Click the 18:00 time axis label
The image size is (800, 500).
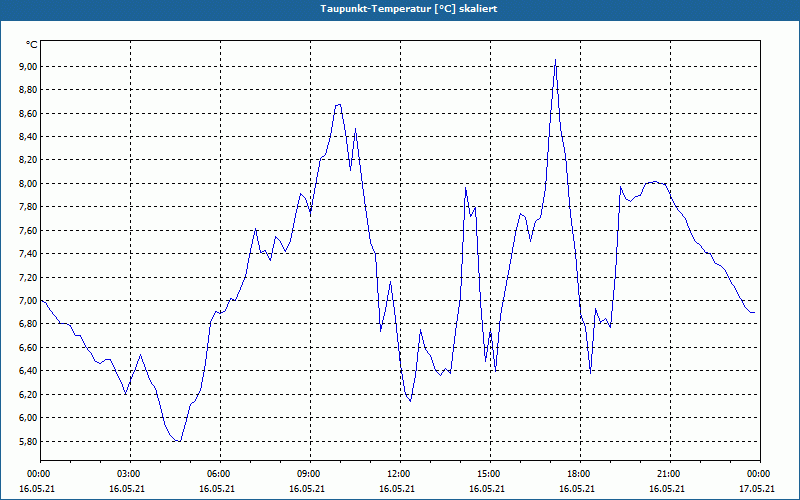click(x=580, y=474)
